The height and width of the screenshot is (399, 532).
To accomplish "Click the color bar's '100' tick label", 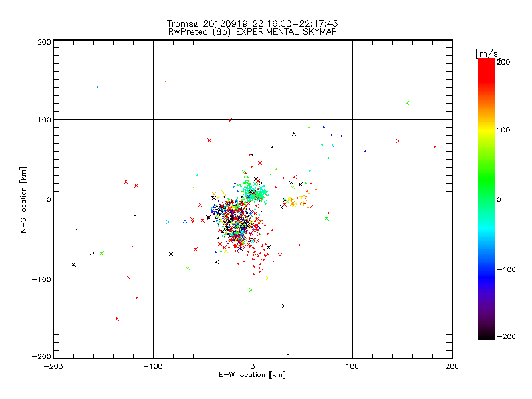I will 503,130.
